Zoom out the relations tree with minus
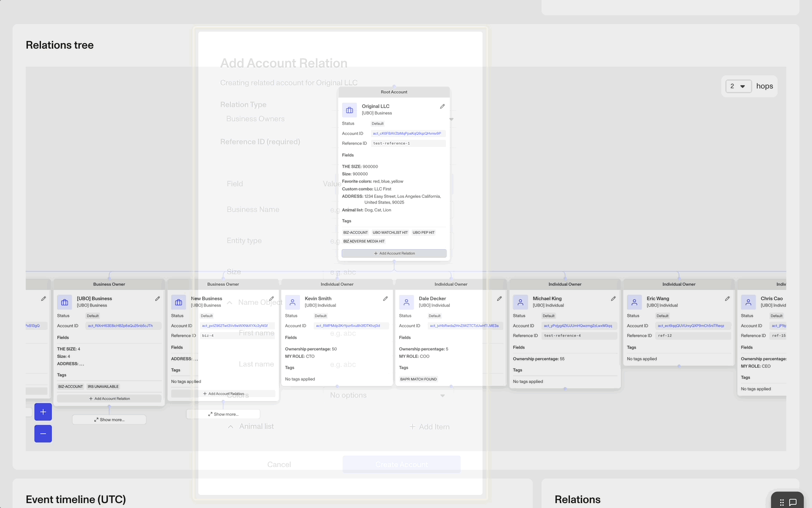Image resolution: width=812 pixels, height=508 pixels. click(x=43, y=434)
